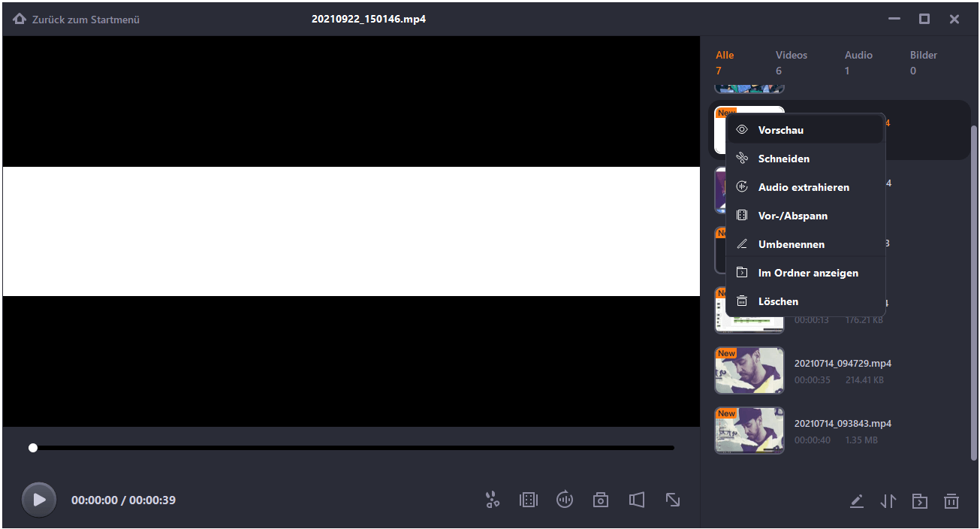The width and height of the screenshot is (980, 529).
Task: Select Audio extrahieren from the context menu
Action: coord(805,187)
